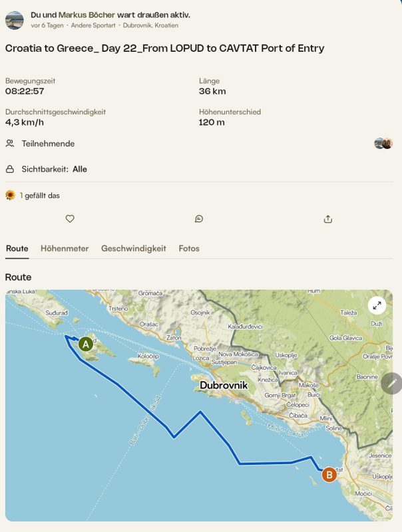
Task: Click the Teilnehmende people icon
Action: pyautogui.click(x=10, y=144)
